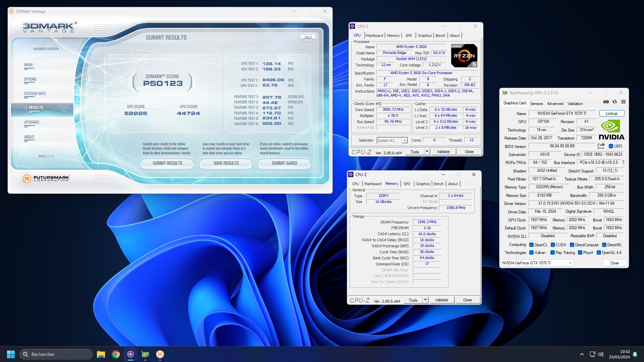The image size is (644, 362).
Task: Click 3DMark Vantage title bar icon
Action: pos(11,11)
